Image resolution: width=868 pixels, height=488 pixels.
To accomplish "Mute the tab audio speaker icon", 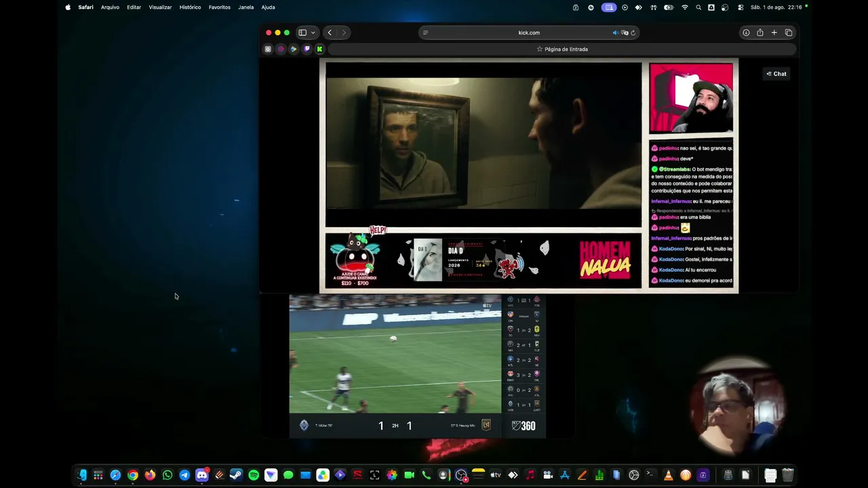I will tap(616, 33).
